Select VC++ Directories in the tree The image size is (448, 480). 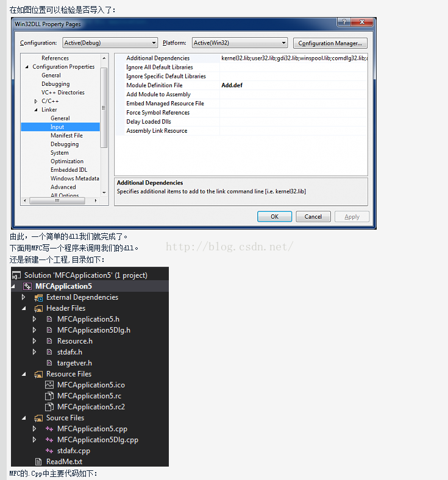coord(63,93)
